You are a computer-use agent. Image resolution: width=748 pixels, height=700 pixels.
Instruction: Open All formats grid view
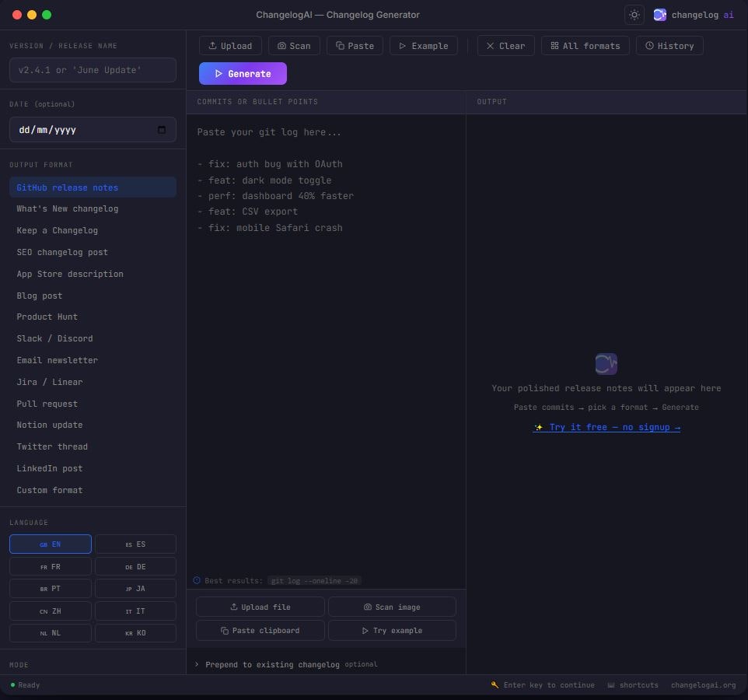pyautogui.click(x=585, y=46)
